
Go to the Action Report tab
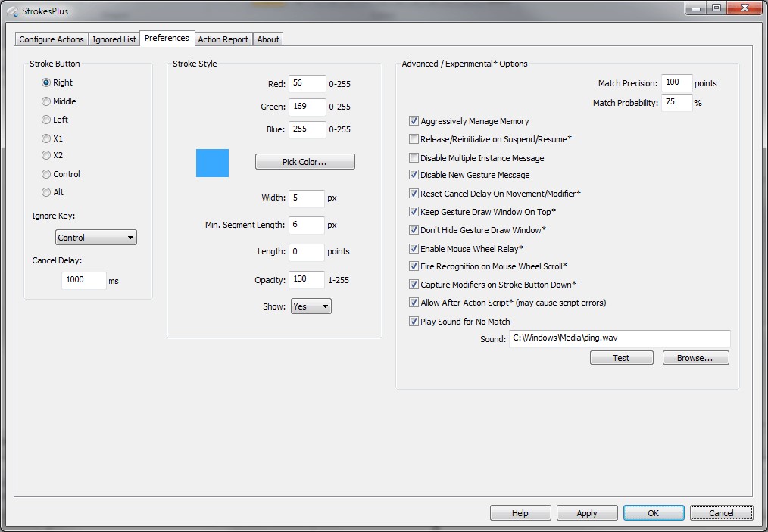click(223, 39)
